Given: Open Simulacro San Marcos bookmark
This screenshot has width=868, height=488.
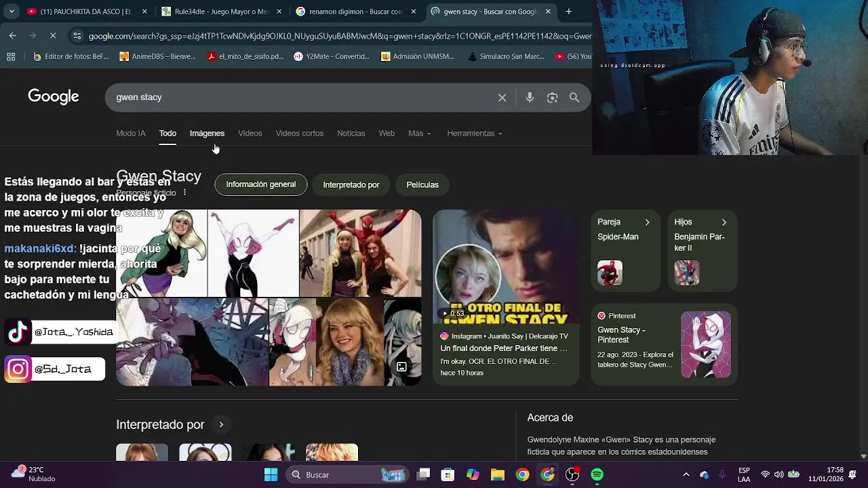Looking at the screenshot, I should click(506, 57).
